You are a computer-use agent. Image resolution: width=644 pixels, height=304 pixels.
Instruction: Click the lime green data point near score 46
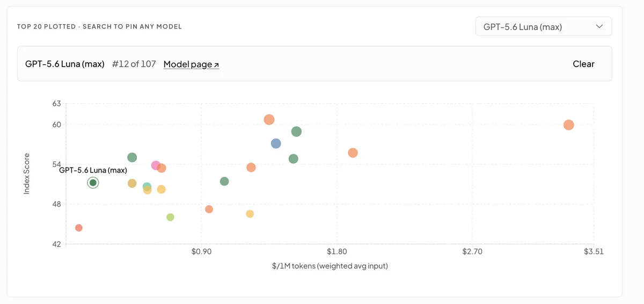tap(170, 217)
